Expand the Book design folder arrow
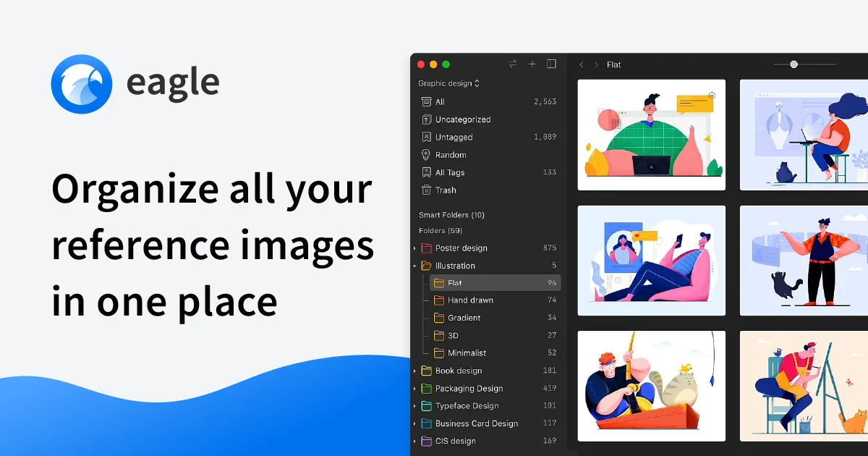 pos(415,371)
